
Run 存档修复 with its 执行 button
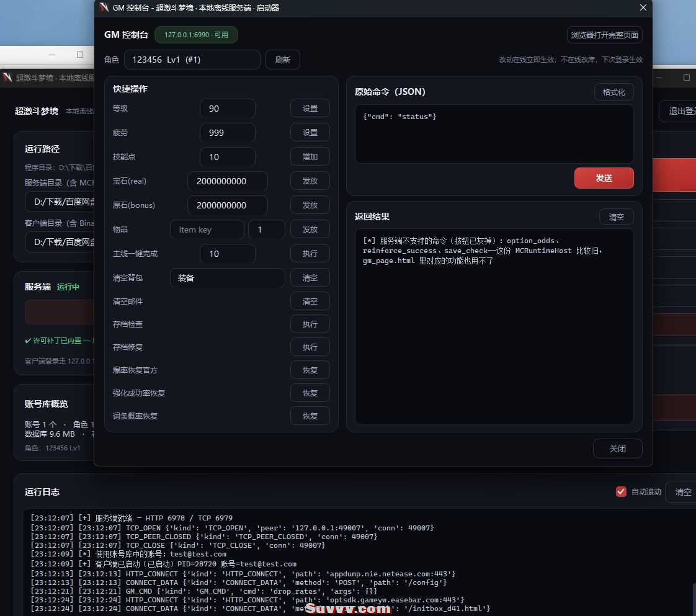(x=310, y=347)
